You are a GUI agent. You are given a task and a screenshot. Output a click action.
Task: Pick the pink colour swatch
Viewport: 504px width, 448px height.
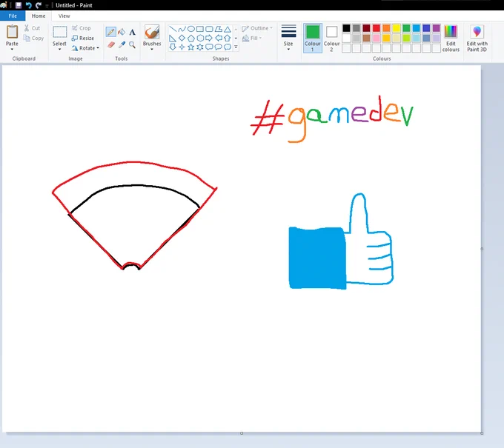(x=377, y=39)
